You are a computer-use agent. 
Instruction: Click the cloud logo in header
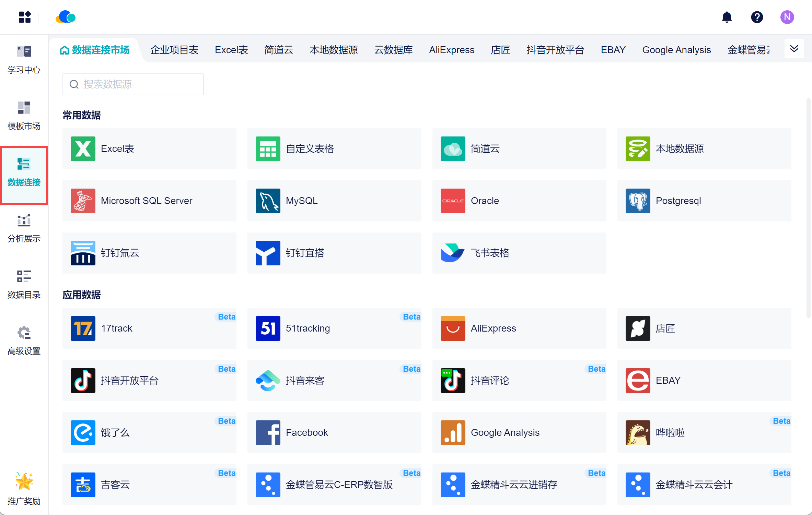point(66,17)
